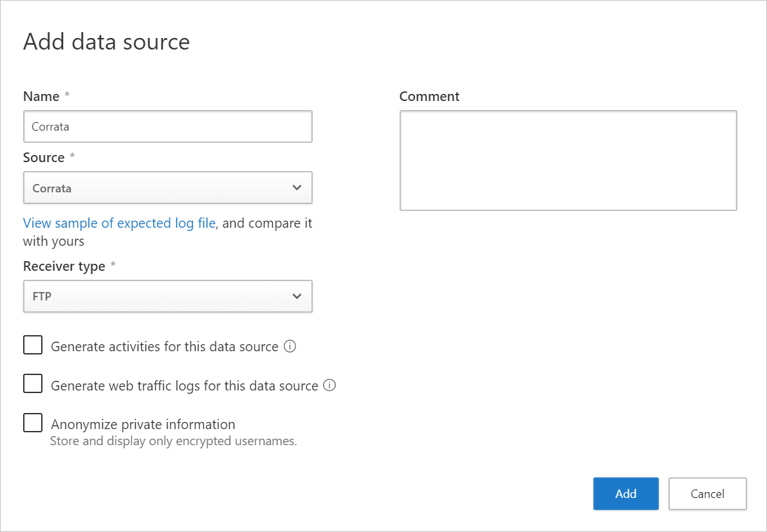Enable Generate web traffic logs for this data source
Screen dimensions: 767x532
point(32,383)
